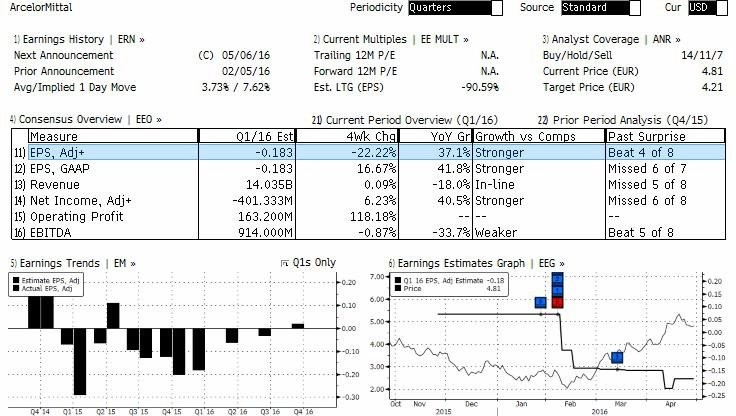The width and height of the screenshot is (736, 416).
Task: Click the Actual EPS, Adj legend entry
Action: tap(43, 288)
